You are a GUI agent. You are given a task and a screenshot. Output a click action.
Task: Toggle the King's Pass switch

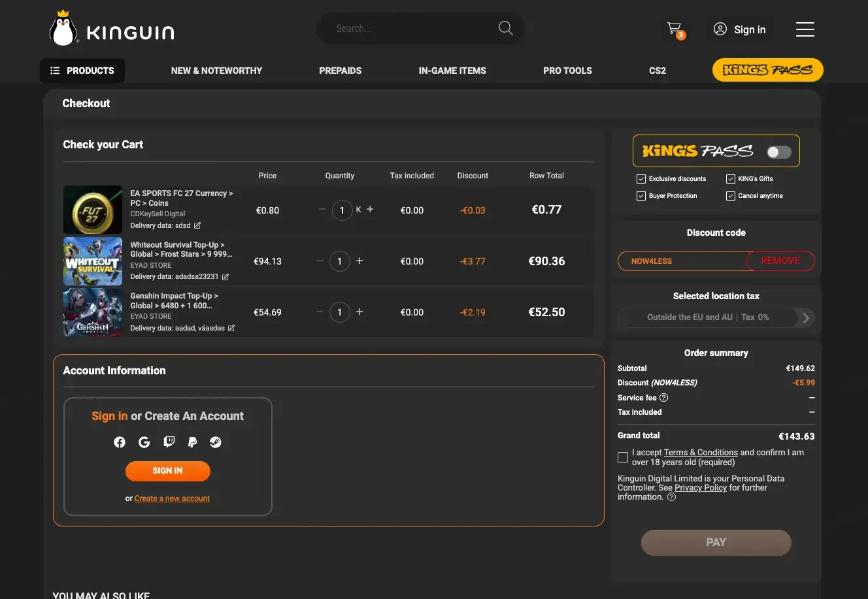point(779,152)
